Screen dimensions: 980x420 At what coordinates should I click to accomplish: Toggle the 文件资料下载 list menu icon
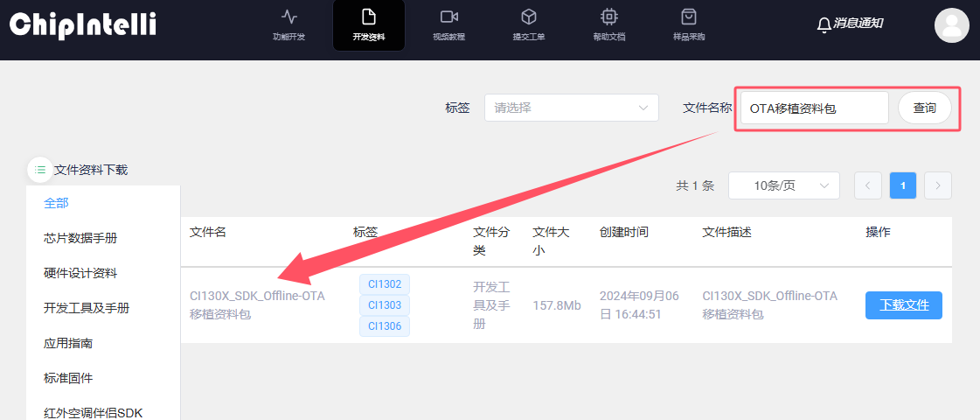tap(40, 170)
